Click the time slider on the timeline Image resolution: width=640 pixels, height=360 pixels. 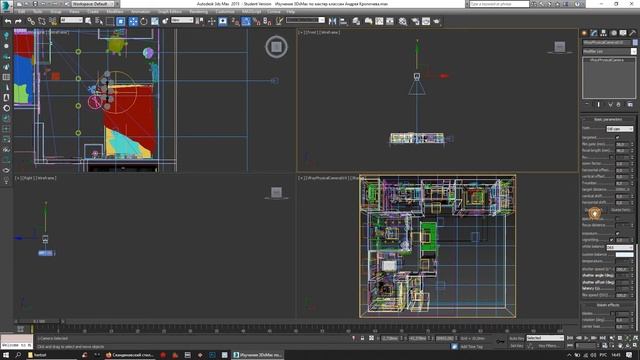tap(39, 322)
